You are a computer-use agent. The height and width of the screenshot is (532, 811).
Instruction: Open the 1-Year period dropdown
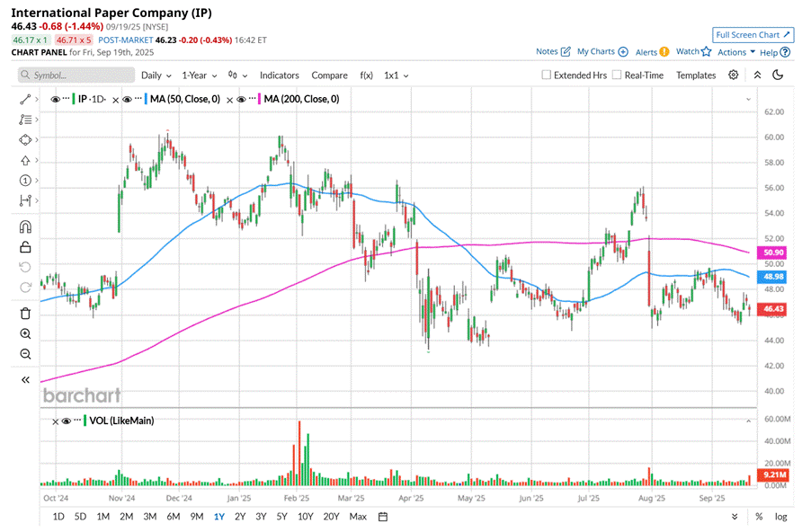(x=199, y=75)
